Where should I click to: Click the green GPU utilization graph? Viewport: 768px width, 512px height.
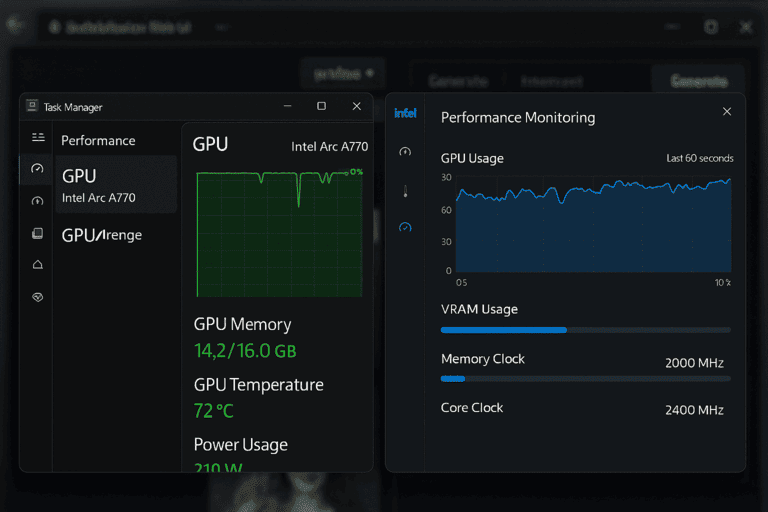click(280, 234)
